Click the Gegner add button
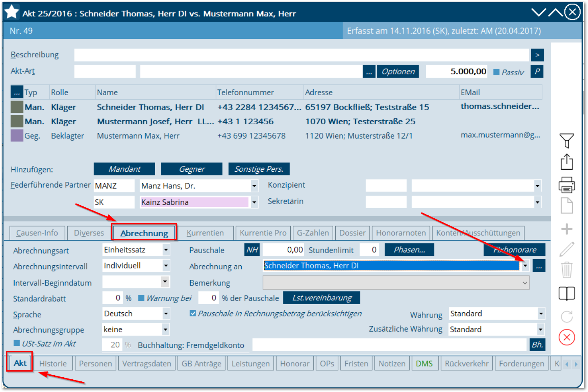 192,169
